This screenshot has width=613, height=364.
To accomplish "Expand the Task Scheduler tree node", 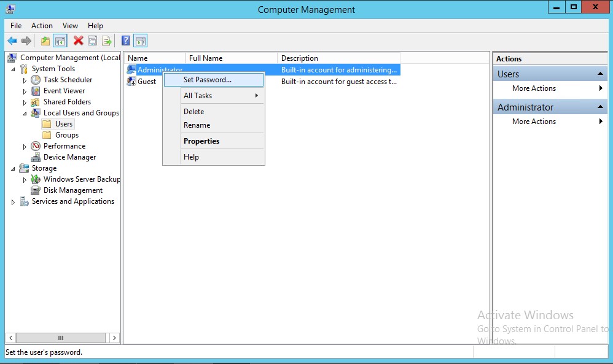I will click(25, 80).
